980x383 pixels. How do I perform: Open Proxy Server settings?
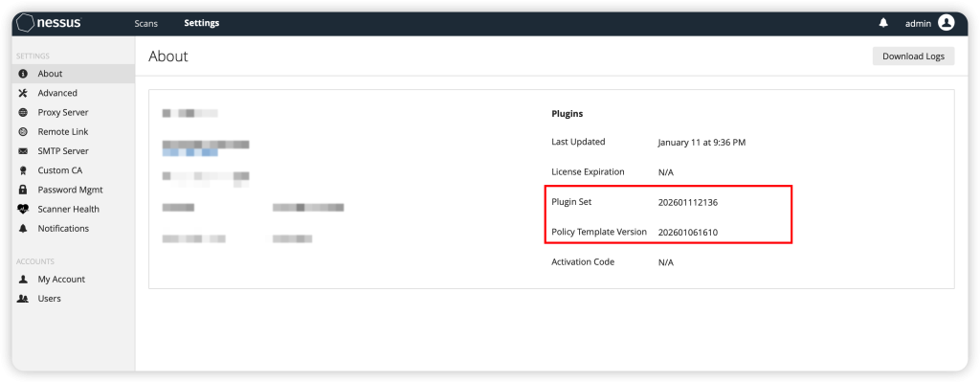point(73,113)
